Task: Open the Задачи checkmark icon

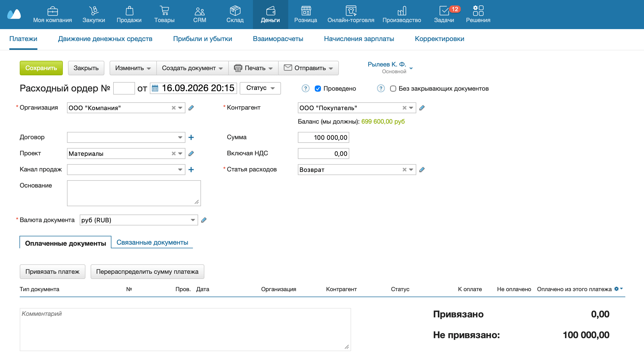Action: click(444, 11)
